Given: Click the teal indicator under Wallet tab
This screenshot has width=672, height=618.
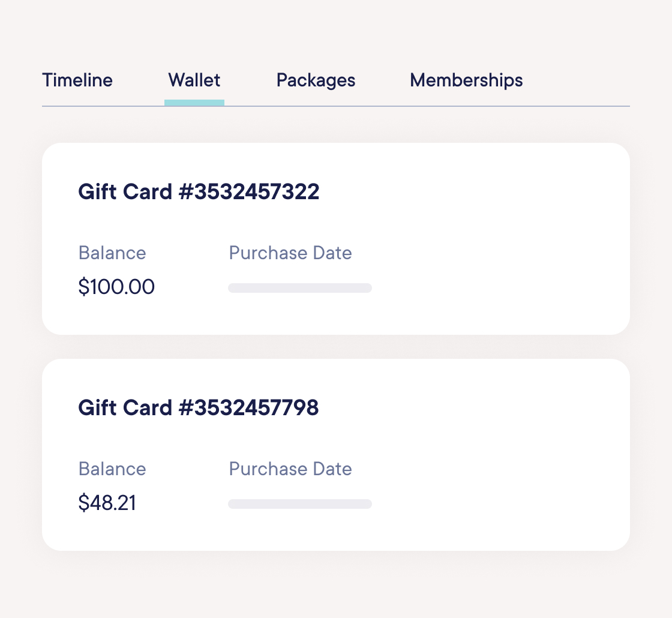Looking at the screenshot, I should pyautogui.click(x=194, y=103).
